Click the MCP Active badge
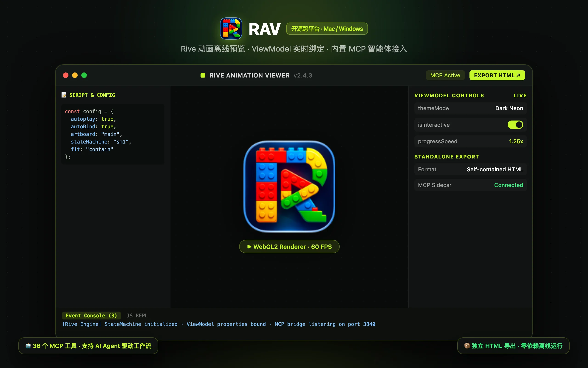The width and height of the screenshot is (588, 368). coord(445,75)
